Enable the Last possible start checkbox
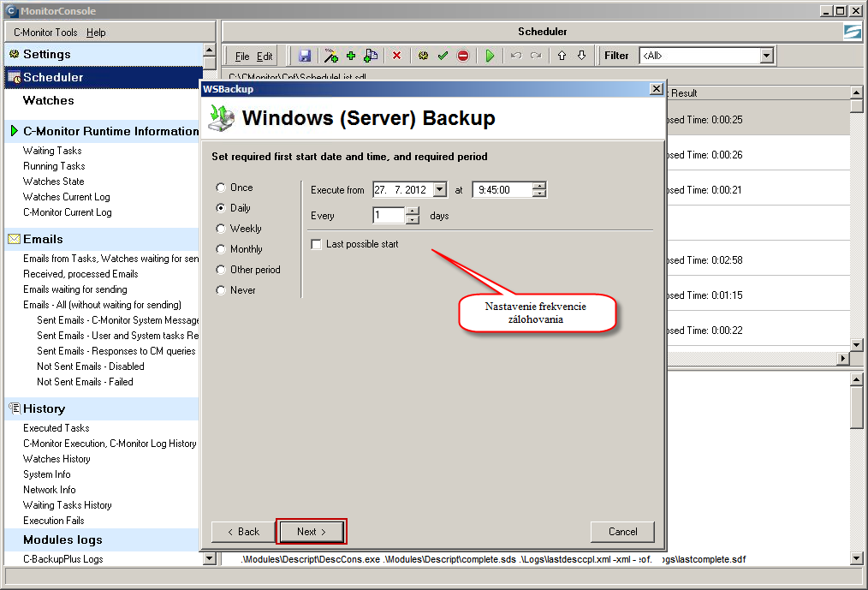 click(316, 244)
